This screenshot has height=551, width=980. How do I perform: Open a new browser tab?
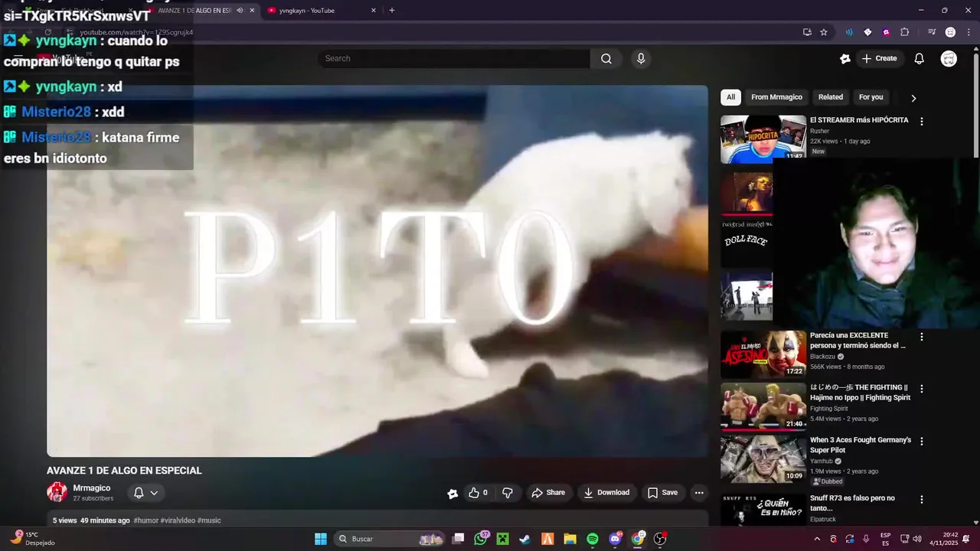pyautogui.click(x=392, y=11)
